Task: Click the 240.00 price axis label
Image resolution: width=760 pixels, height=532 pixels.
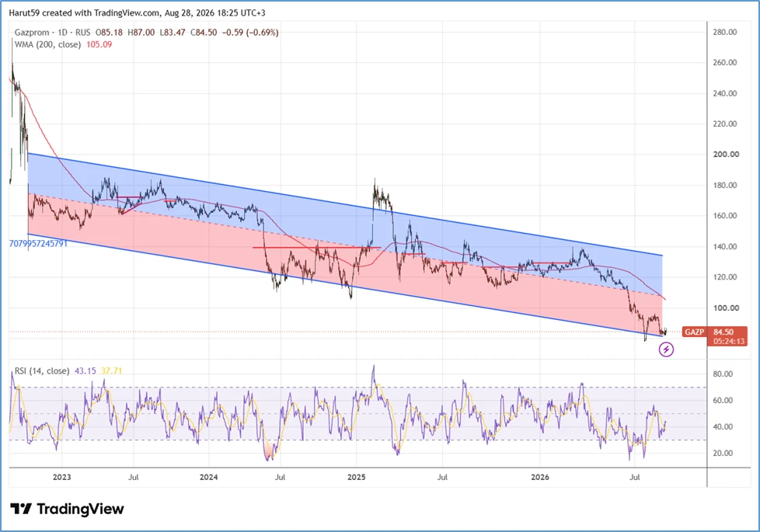Action: click(x=724, y=93)
